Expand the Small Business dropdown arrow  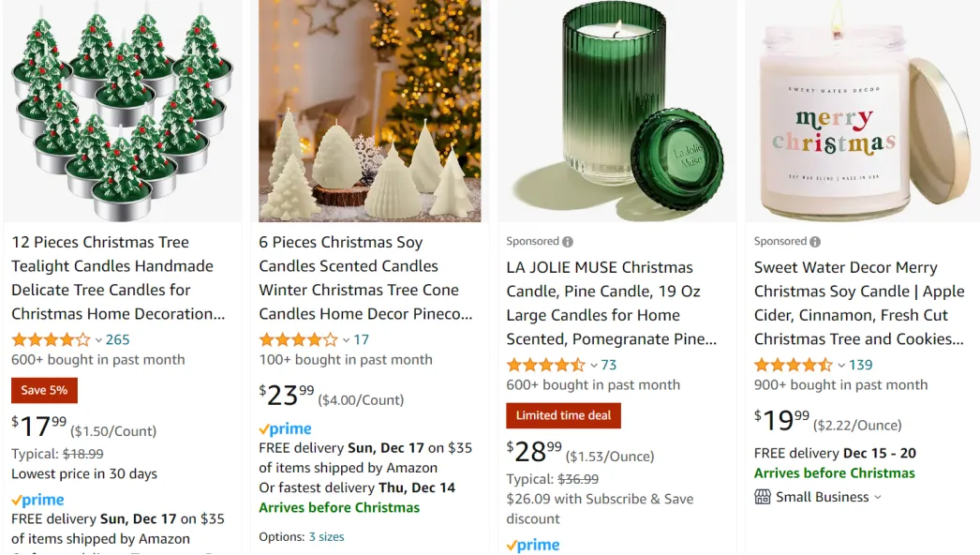click(x=878, y=498)
